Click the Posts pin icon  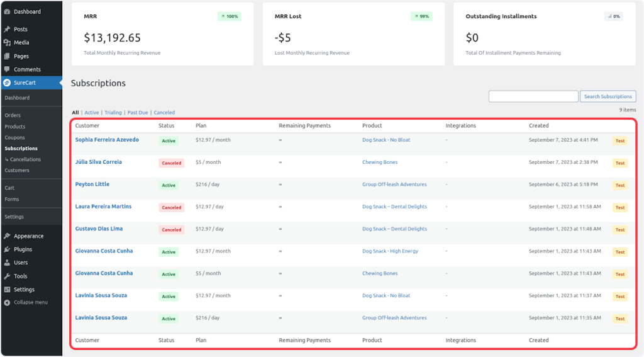[x=7, y=29]
